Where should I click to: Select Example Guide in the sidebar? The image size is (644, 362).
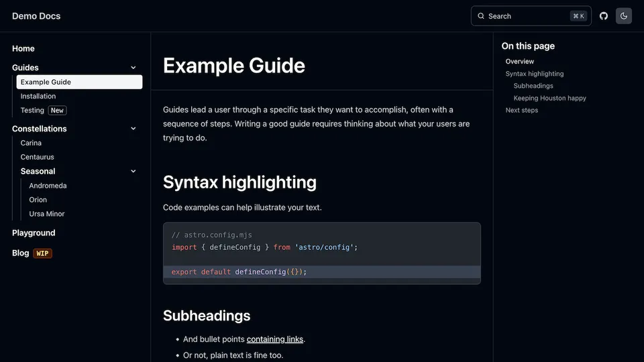46,82
